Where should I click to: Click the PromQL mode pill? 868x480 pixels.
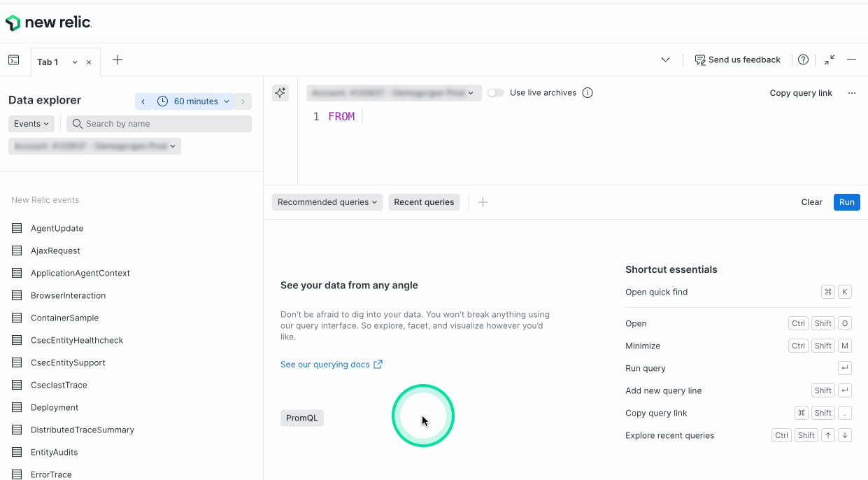coord(301,418)
